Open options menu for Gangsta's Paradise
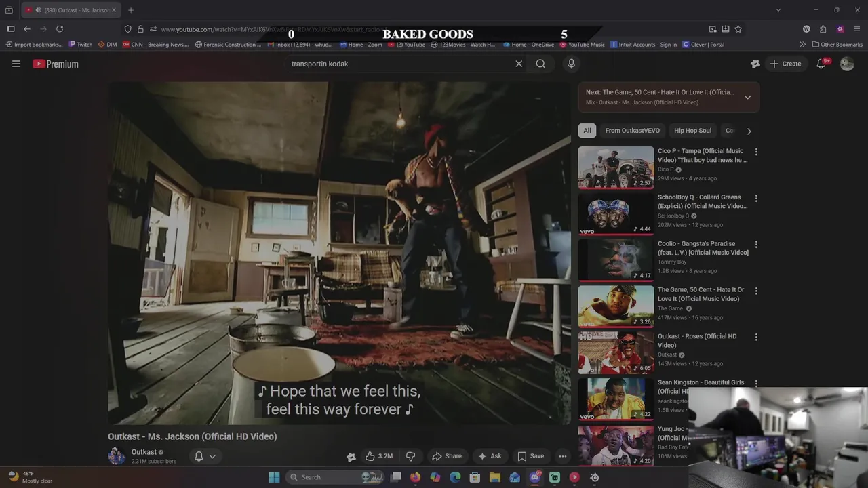Image resolution: width=868 pixels, height=488 pixels. (x=756, y=244)
